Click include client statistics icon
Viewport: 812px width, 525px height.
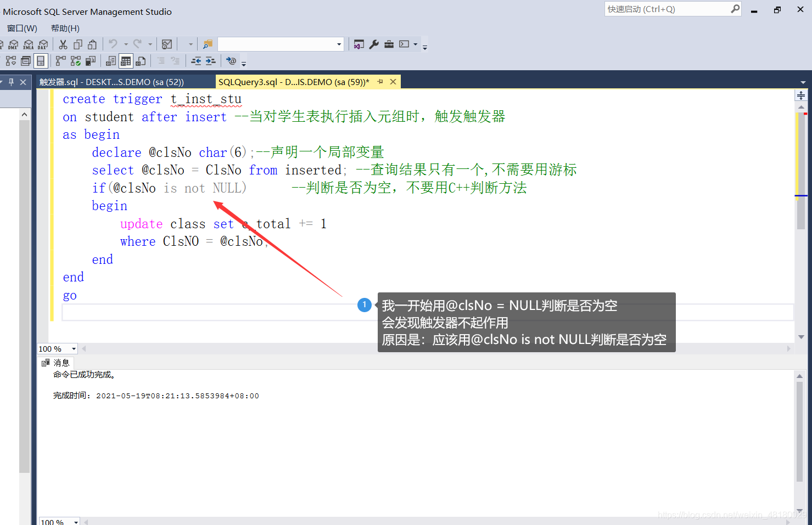[91, 61]
